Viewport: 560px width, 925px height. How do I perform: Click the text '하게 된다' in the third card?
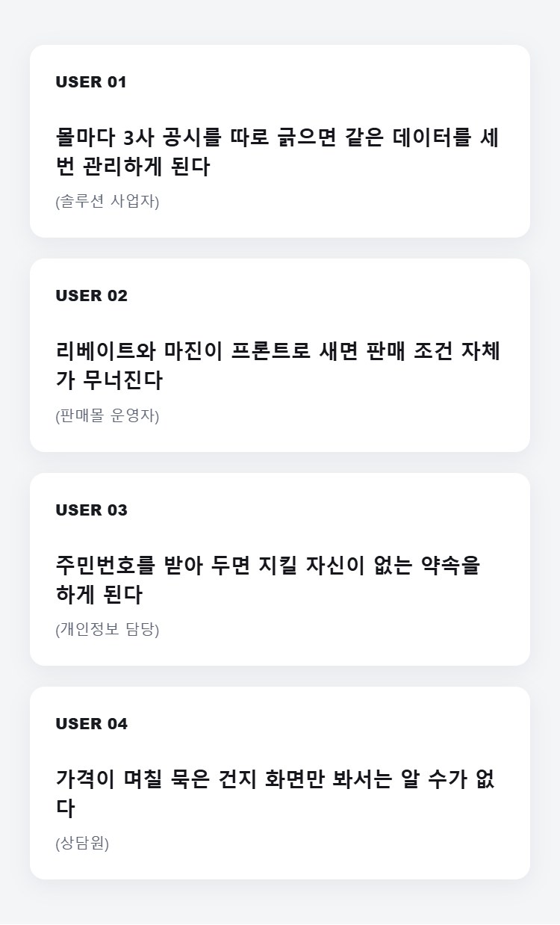[99, 595]
